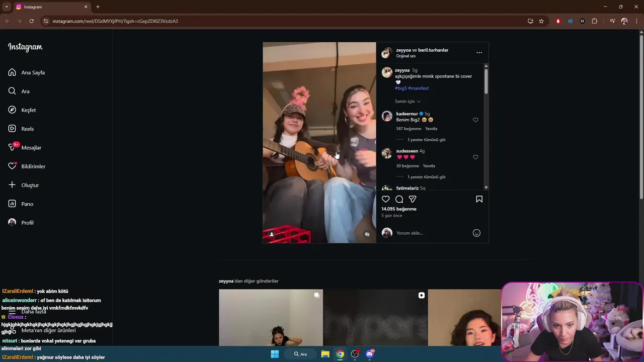The image size is (644, 362).
Task: Like sudesseen's comment
Action: tap(475, 157)
